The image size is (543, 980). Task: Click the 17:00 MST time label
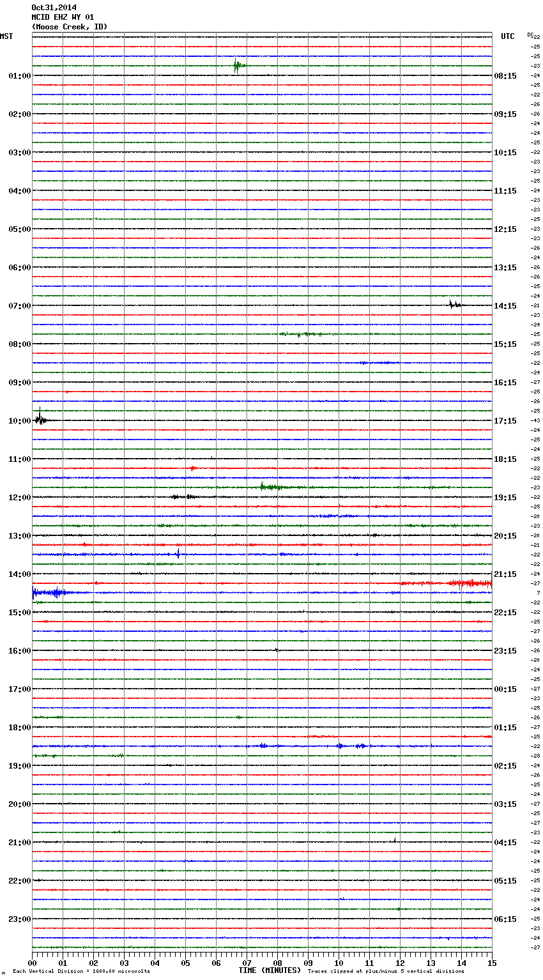[x=20, y=689]
